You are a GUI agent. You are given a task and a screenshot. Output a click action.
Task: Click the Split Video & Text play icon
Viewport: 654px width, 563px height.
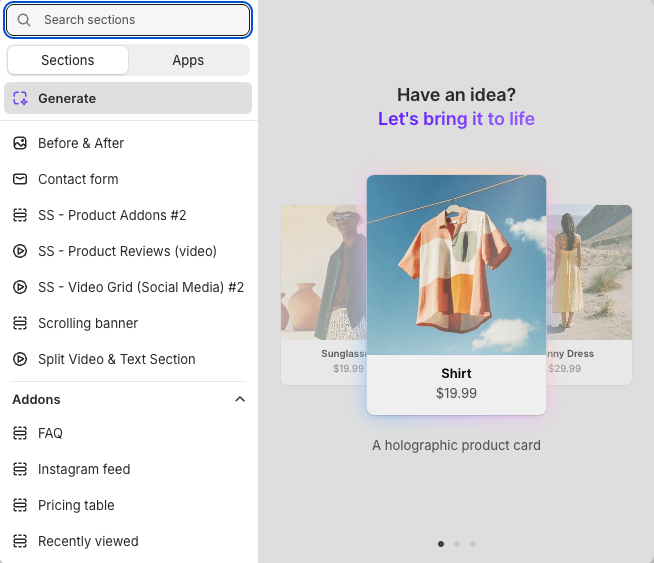coord(20,359)
